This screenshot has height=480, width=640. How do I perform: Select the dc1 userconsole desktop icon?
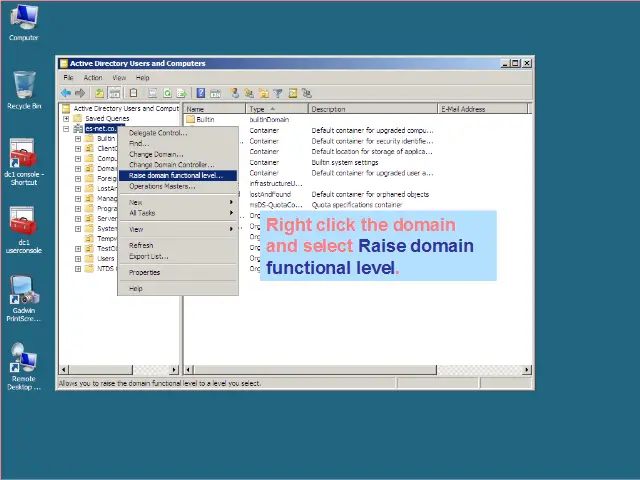pyautogui.click(x=24, y=230)
